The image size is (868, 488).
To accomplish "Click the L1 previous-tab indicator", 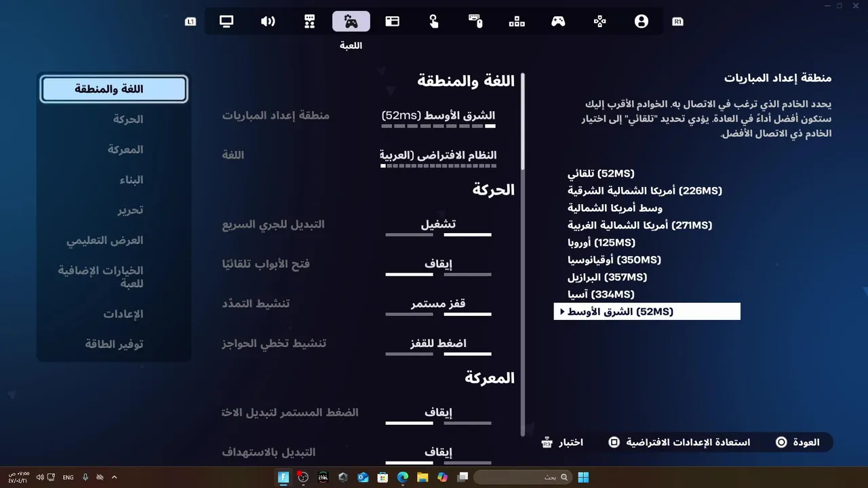I will pos(191,22).
